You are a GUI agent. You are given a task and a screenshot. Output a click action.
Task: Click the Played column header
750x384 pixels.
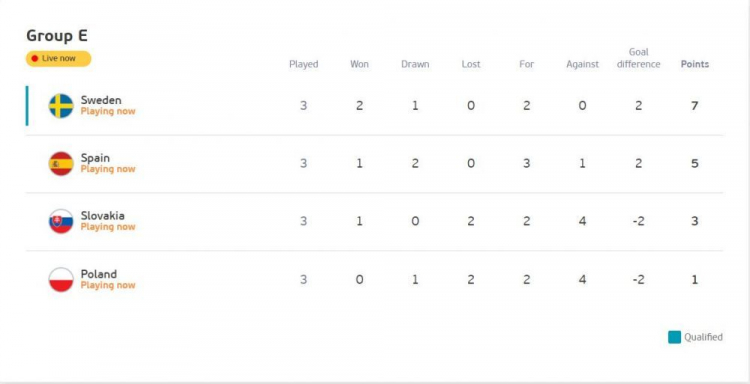point(304,64)
